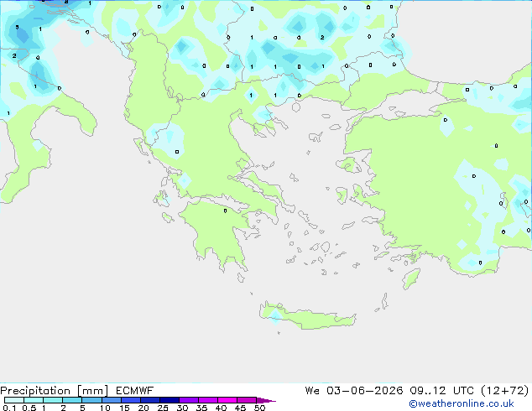Image resolution: width=532 pixels, height=411 pixels.
Task: Click the '(12+72)' forecast offset text
Action: (x=505, y=391)
